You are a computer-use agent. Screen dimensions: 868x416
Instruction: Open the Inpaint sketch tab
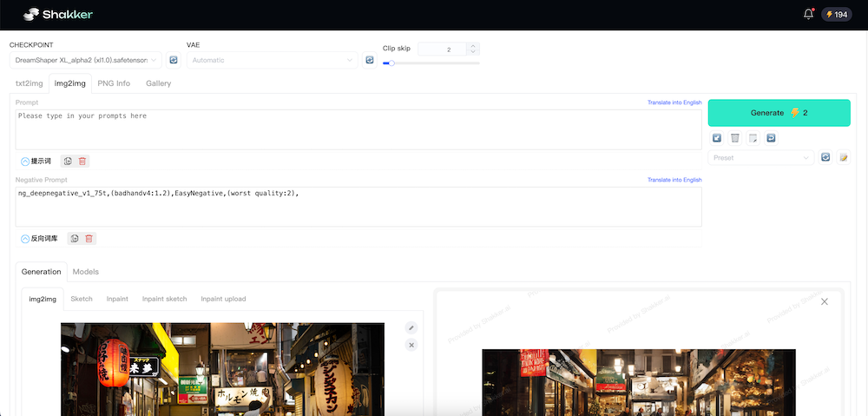click(x=164, y=299)
